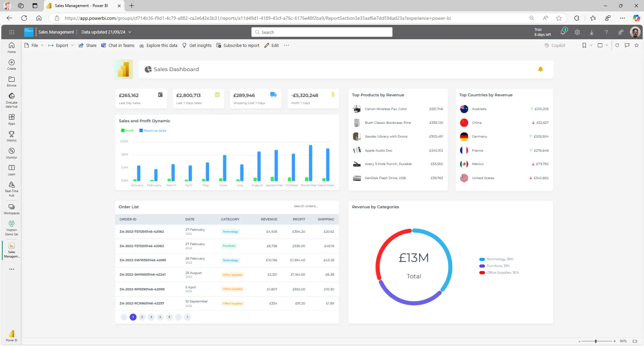Screen dimensions: 644x346
Task: Open the report comments pane
Action: tap(627, 45)
